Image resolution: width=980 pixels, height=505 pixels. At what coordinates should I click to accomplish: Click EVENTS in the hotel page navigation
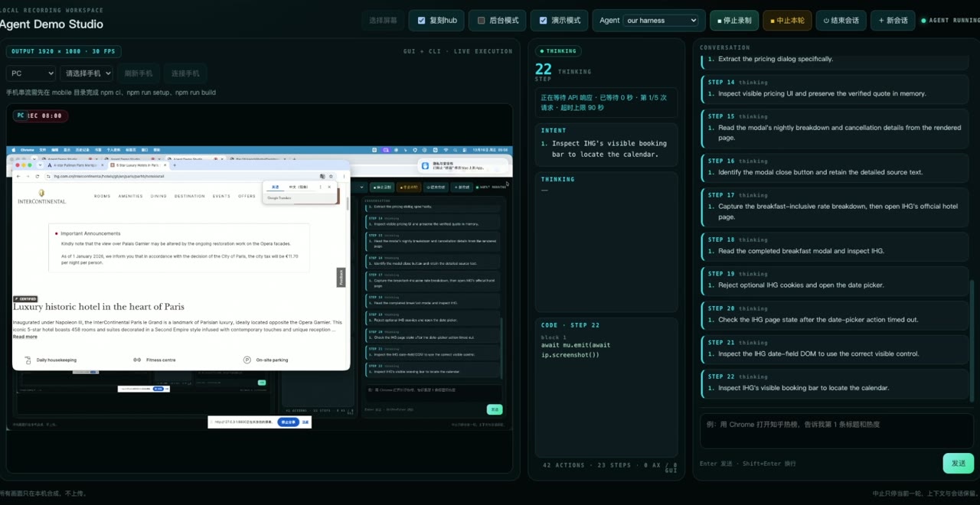[x=221, y=196]
